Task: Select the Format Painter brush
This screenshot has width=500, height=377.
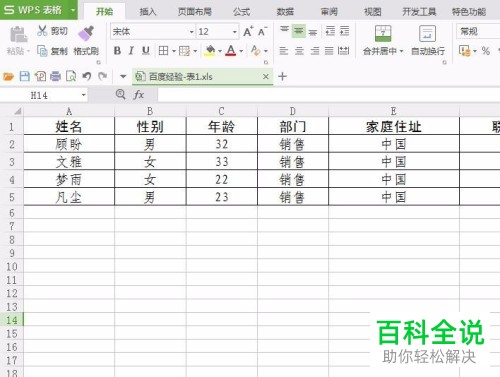Action: (x=86, y=33)
